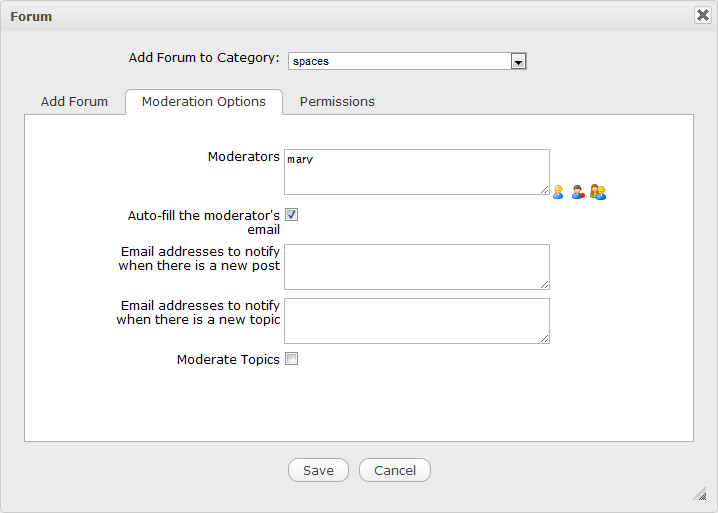Uncheck Auto-fill the moderator's email checkbox
The height and width of the screenshot is (513, 718).
[291, 214]
